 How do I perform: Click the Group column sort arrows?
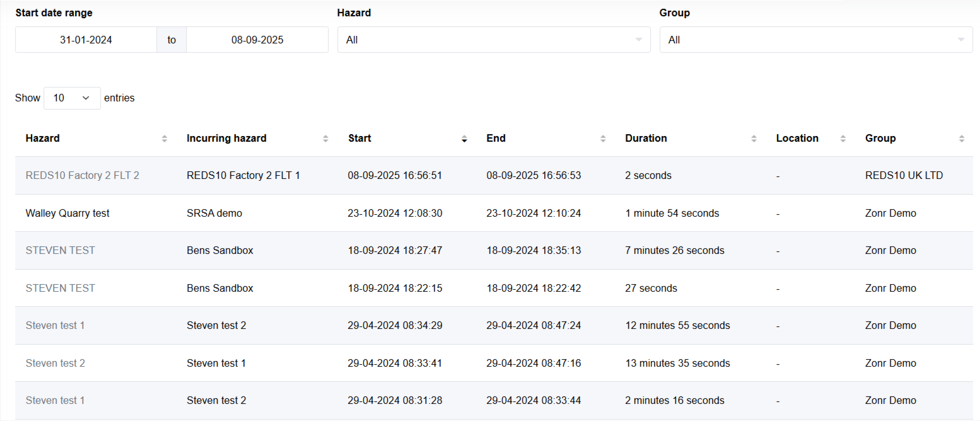(962, 139)
